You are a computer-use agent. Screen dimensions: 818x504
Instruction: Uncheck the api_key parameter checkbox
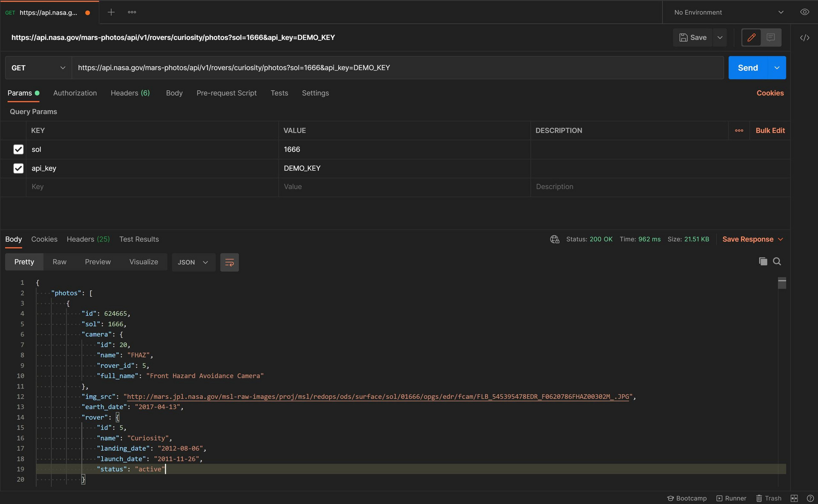click(x=18, y=168)
